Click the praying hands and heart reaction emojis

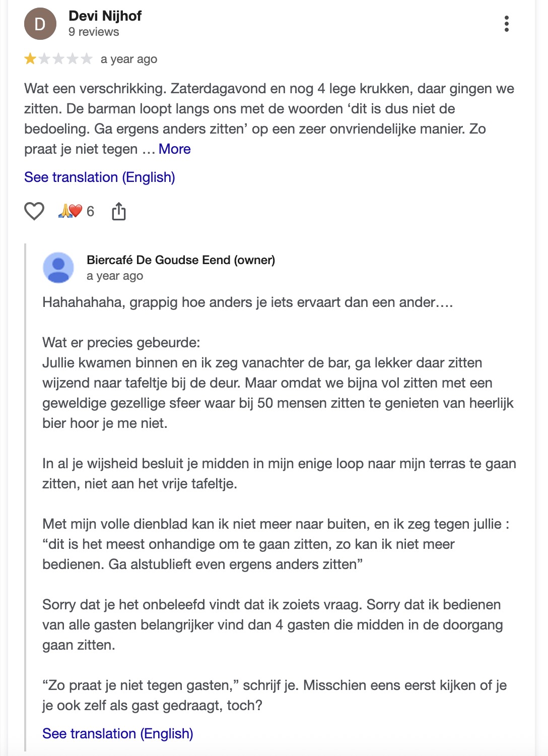tap(71, 211)
